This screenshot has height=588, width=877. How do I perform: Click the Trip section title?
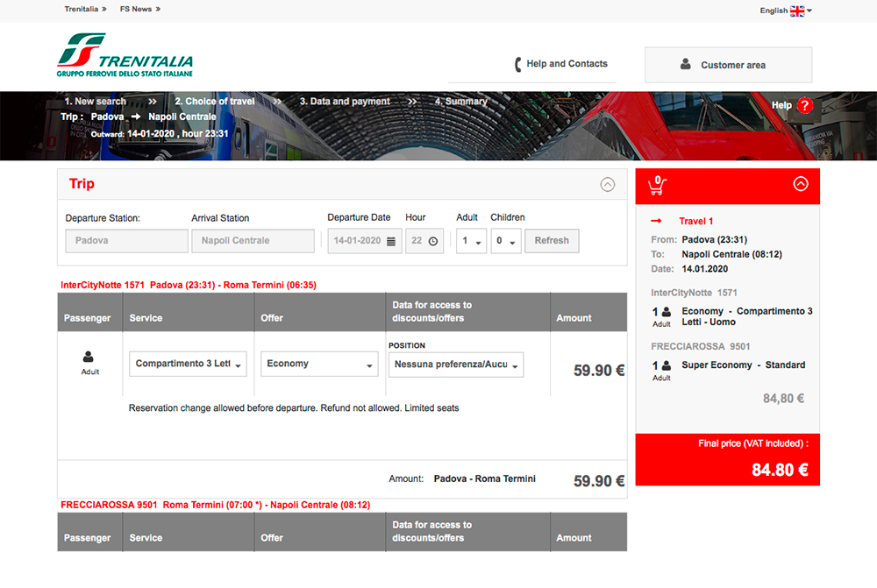tap(82, 184)
